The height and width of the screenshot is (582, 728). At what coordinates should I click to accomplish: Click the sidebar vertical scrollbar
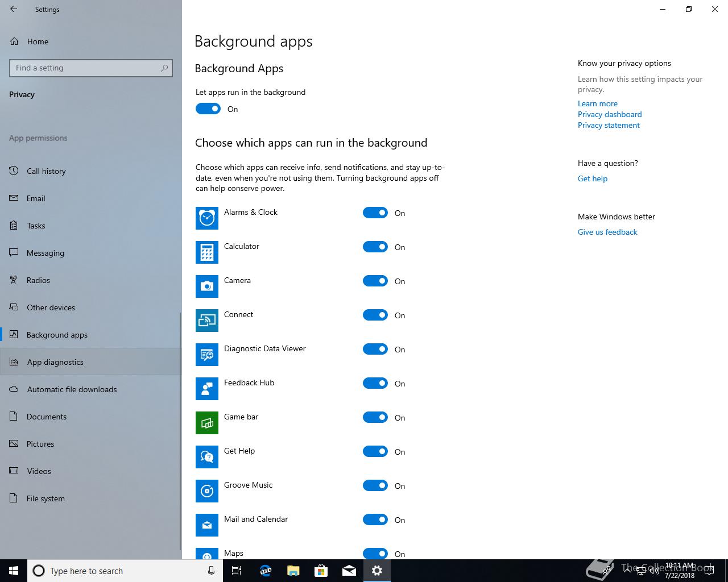tap(180, 432)
